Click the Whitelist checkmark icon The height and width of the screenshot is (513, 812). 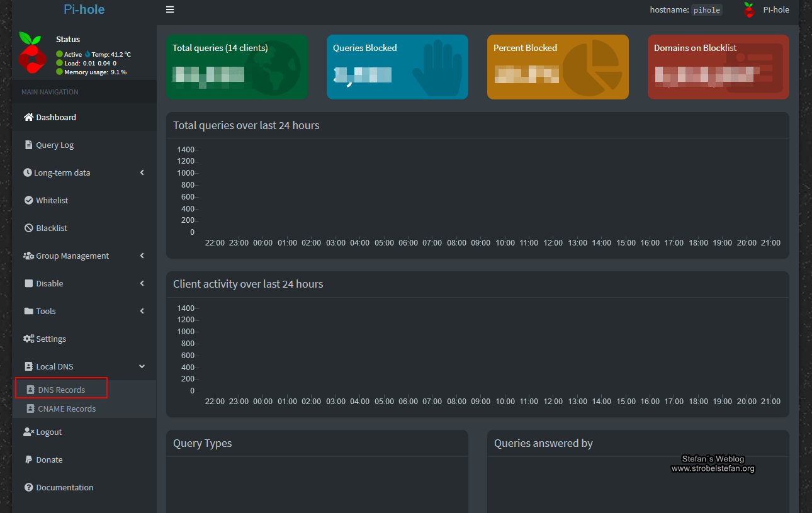click(28, 200)
